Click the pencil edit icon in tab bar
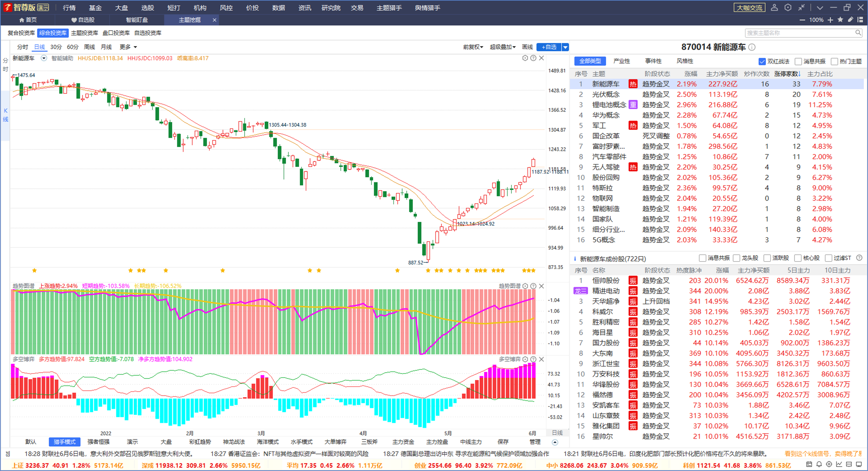Image resolution: width=868 pixels, height=471 pixels. [851, 20]
